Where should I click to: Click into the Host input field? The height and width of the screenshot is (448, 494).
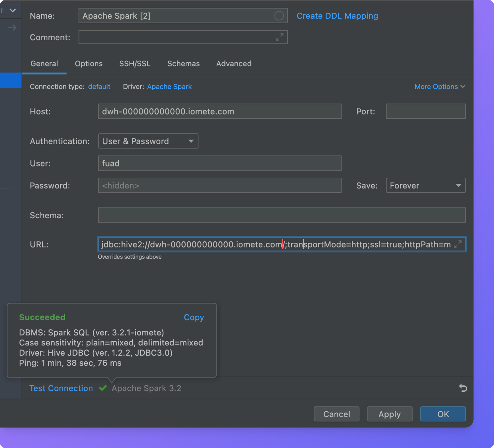point(220,111)
